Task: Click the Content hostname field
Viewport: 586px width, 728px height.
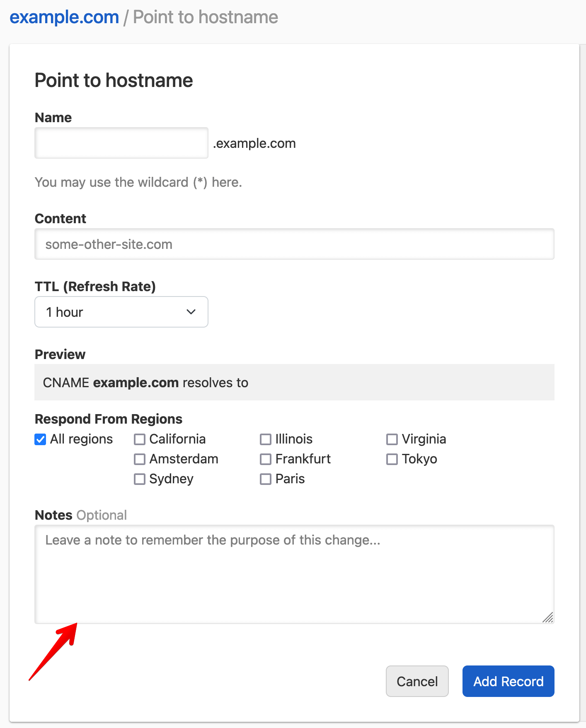Action: coord(294,244)
